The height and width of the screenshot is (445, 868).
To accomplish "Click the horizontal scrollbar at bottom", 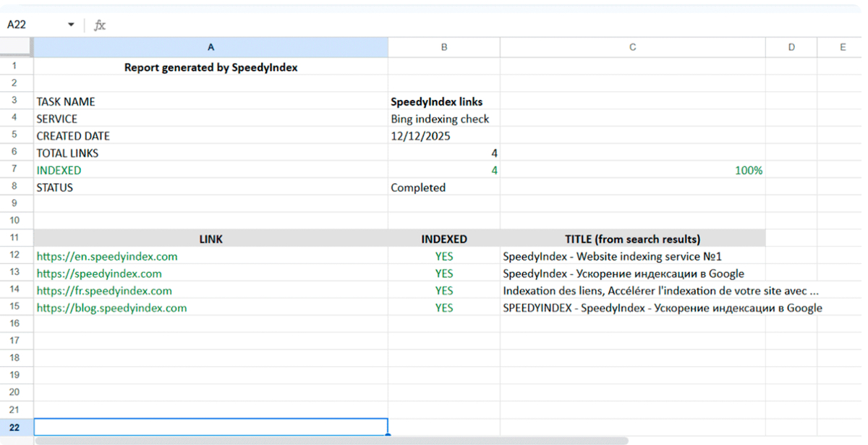I will pos(332,441).
